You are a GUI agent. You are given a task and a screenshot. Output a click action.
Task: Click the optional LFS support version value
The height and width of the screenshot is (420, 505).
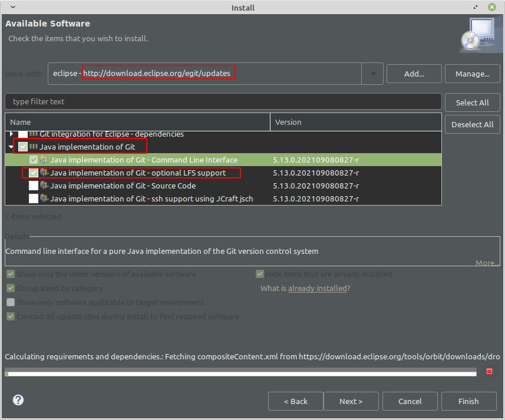316,173
